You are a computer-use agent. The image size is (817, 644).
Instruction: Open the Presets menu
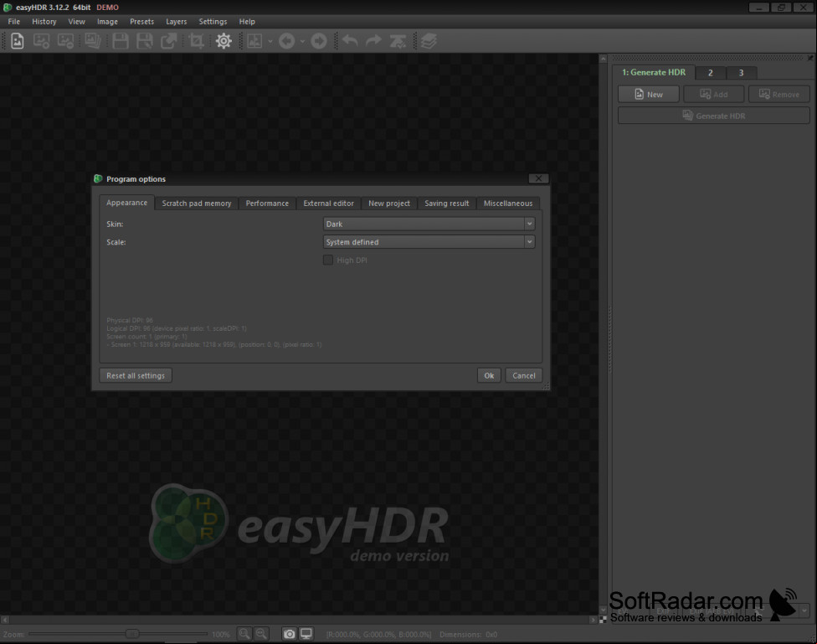[x=141, y=22]
